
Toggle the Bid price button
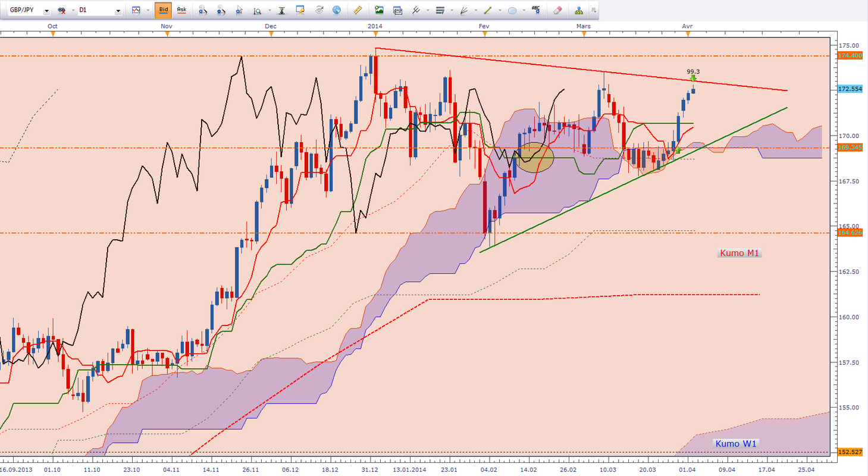point(163,10)
